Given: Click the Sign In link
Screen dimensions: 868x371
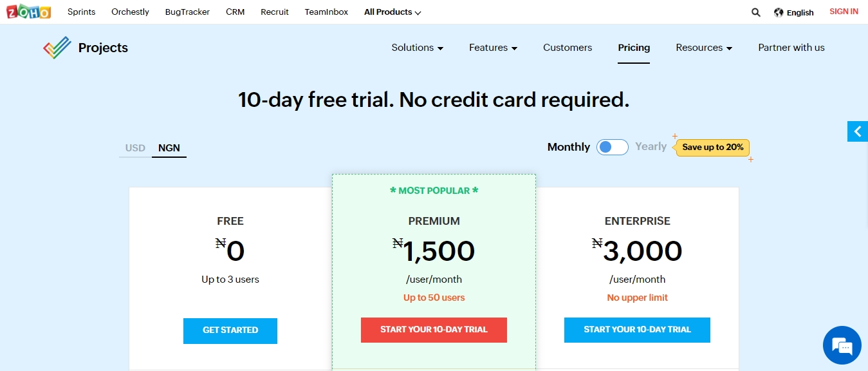Looking at the screenshot, I should (844, 12).
